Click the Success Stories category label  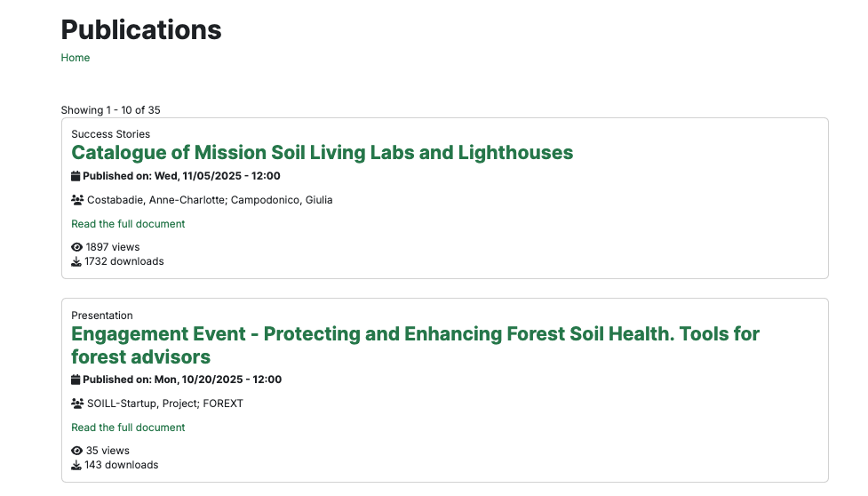(x=111, y=134)
